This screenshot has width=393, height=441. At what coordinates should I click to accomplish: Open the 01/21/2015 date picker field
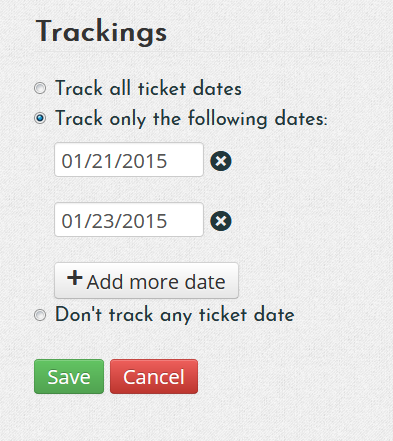[x=129, y=160]
